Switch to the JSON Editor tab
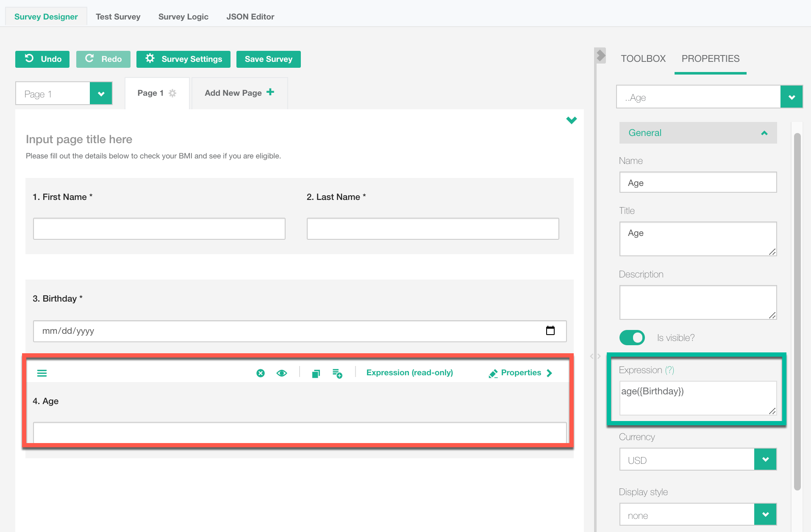811x532 pixels. pyautogui.click(x=250, y=17)
